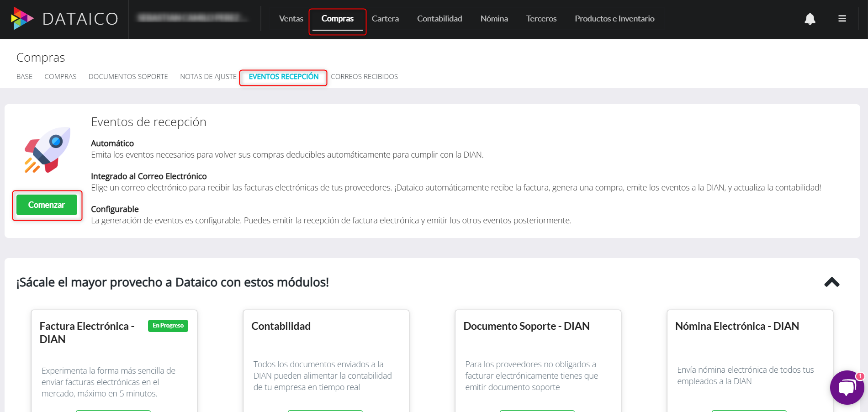Image resolution: width=868 pixels, height=412 pixels.
Task: Click the rocket illustration icon
Action: [46, 149]
